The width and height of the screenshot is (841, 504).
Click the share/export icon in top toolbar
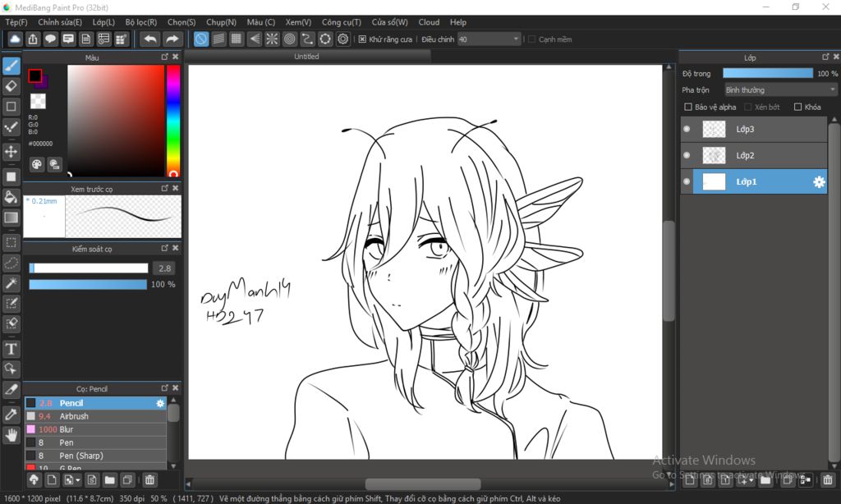pos(33,39)
